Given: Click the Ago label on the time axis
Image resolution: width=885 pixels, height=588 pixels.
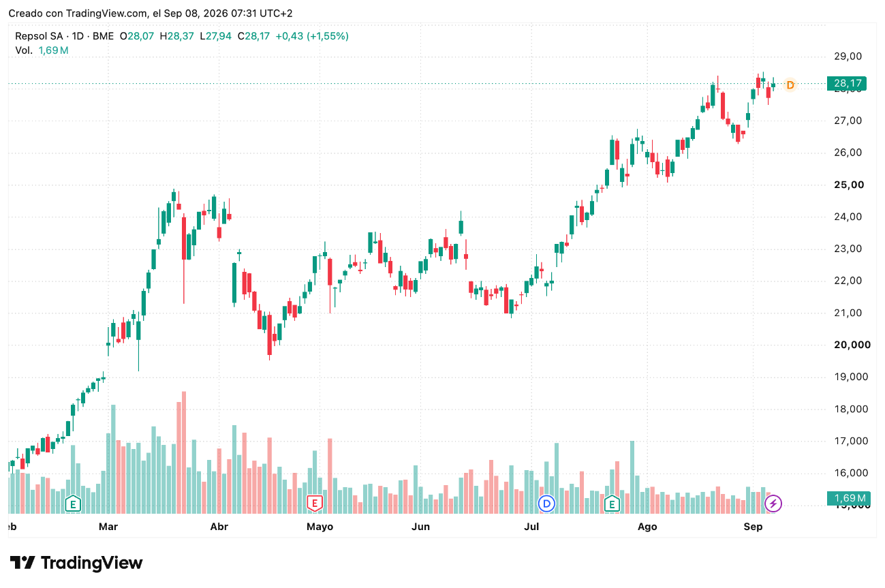Looking at the screenshot, I should pos(647,527).
